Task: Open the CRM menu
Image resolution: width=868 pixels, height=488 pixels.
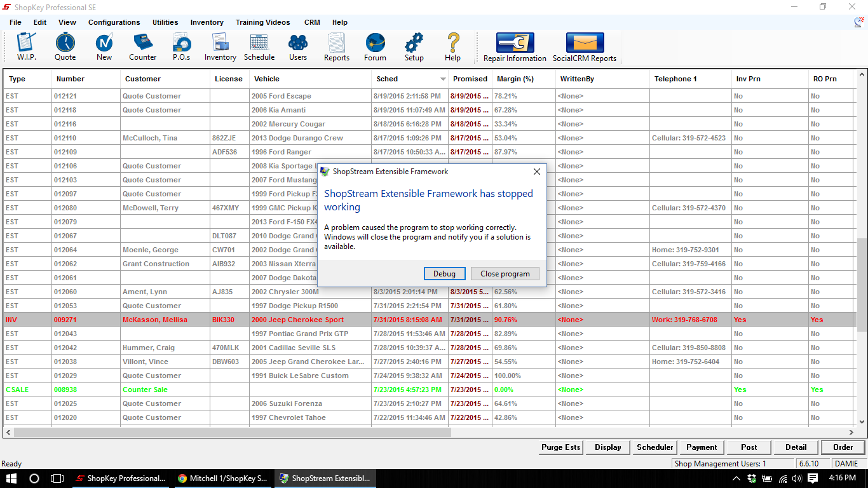Action: (312, 22)
